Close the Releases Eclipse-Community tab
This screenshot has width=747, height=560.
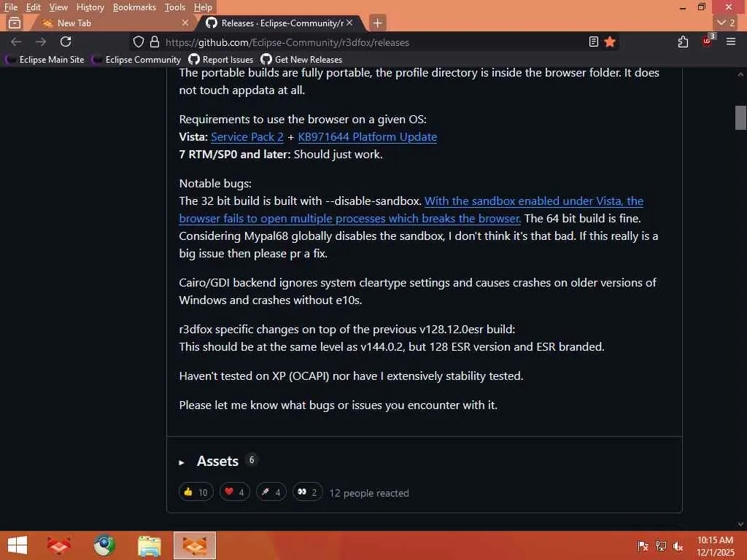349,23
